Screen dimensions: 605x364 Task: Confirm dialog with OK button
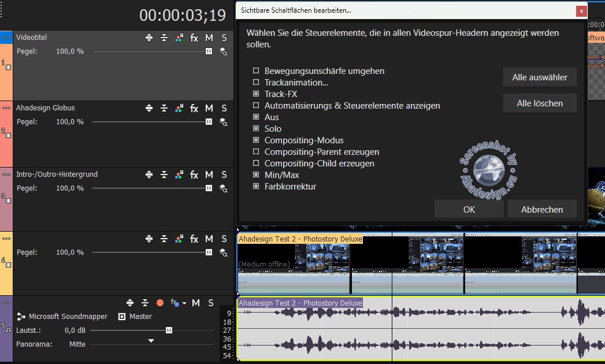pos(469,209)
